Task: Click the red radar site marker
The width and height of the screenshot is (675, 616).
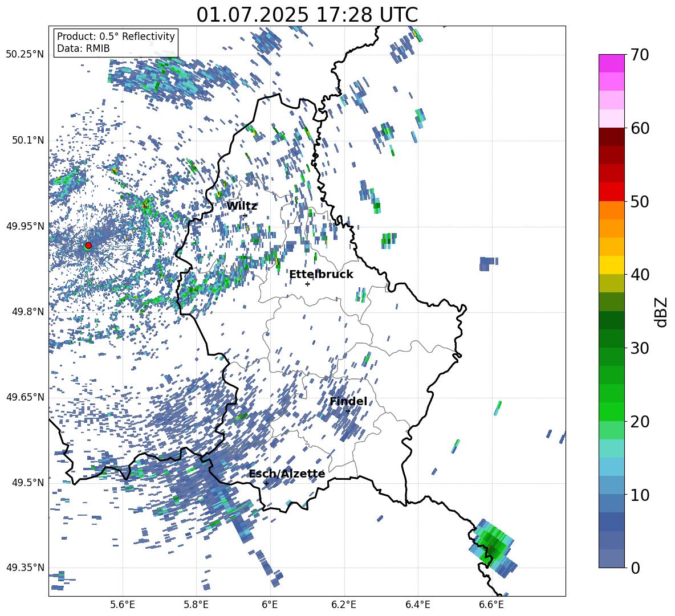Action: (x=88, y=245)
